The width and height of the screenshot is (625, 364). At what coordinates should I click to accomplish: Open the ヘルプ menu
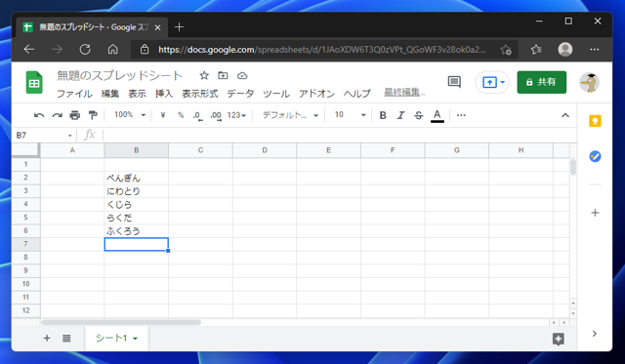click(x=357, y=94)
